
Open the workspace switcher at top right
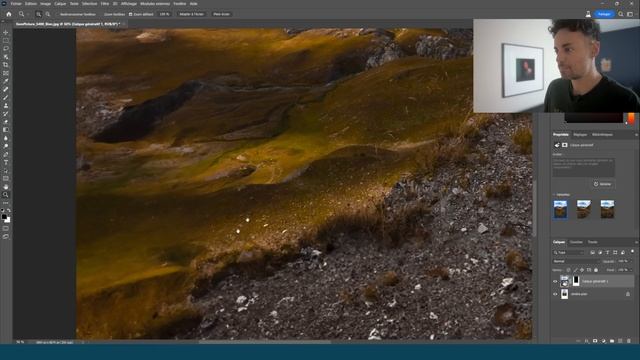(630, 14)
